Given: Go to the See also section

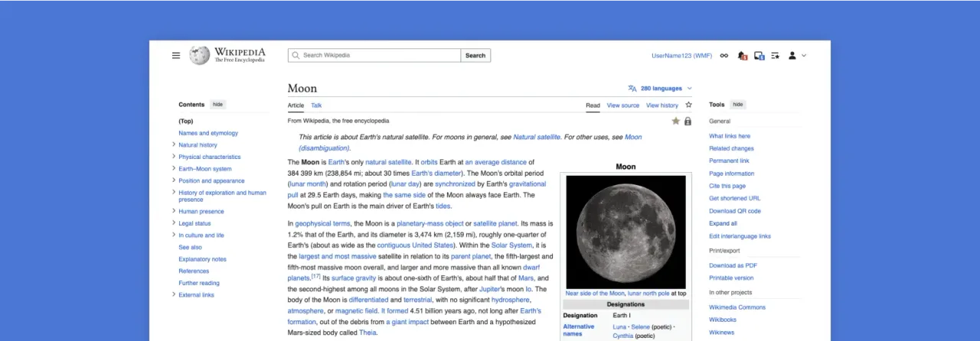Looking at the screenshot, I should 191,247.
